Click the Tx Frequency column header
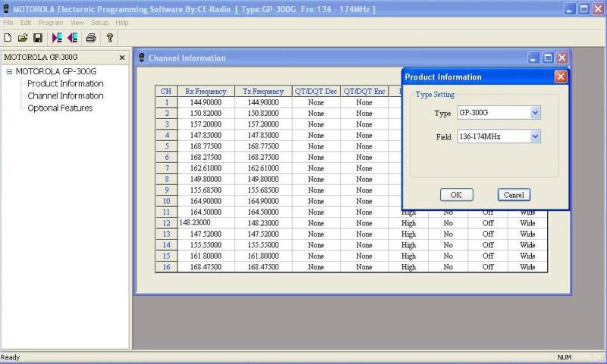 pos(263,91)
